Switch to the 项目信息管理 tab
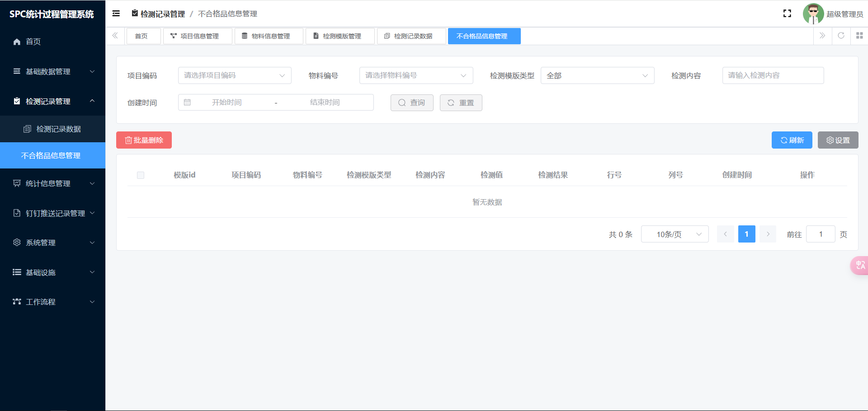The image size is (868, 411). 198,36
